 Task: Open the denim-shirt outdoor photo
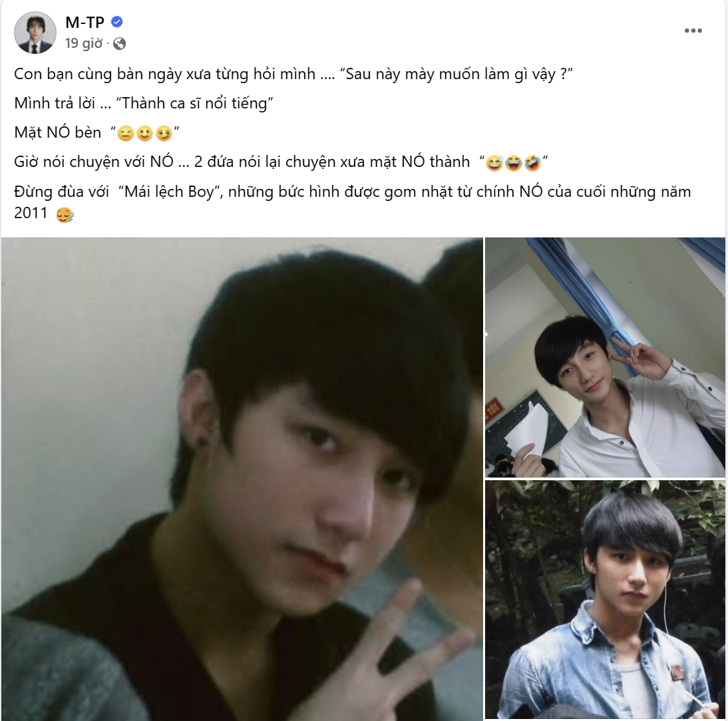pos(605,600)
